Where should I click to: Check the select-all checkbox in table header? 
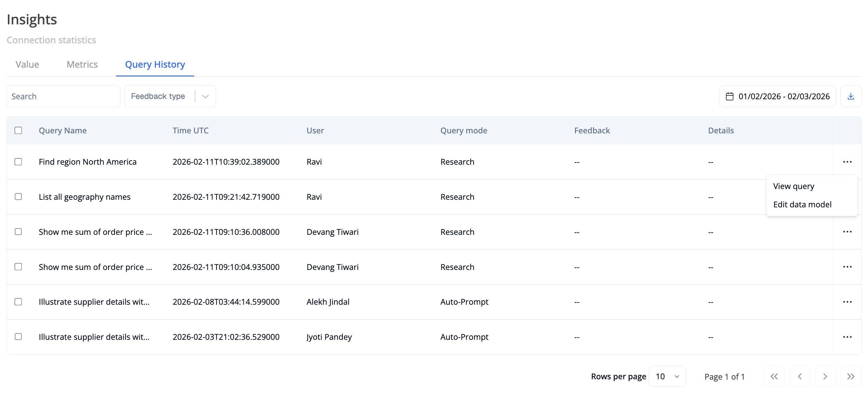point(18,131)
